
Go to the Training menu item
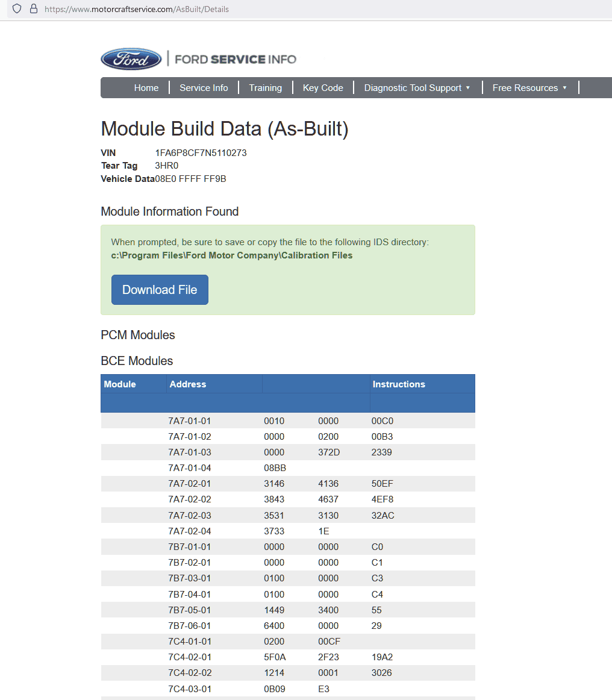click(266, 88)
